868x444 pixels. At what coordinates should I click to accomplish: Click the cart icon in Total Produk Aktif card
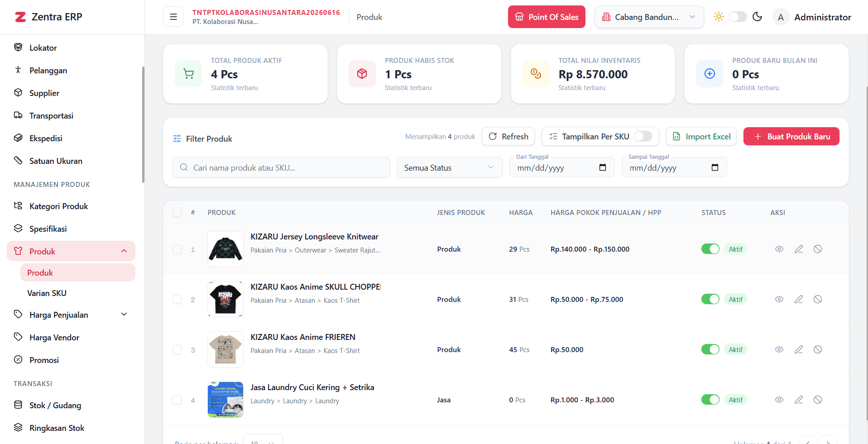click(188, 73)
